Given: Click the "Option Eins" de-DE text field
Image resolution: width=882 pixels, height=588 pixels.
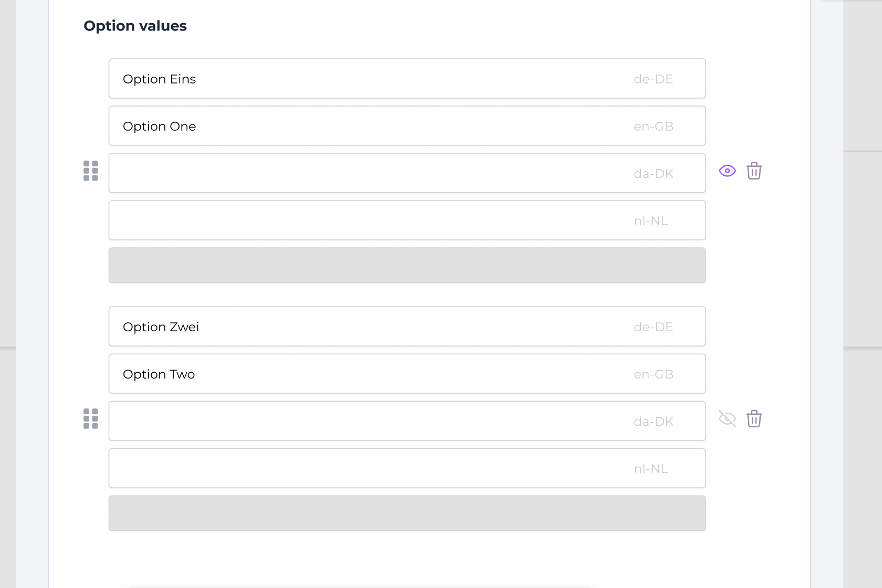Looking at the screenshot, I should pos(367,79).
